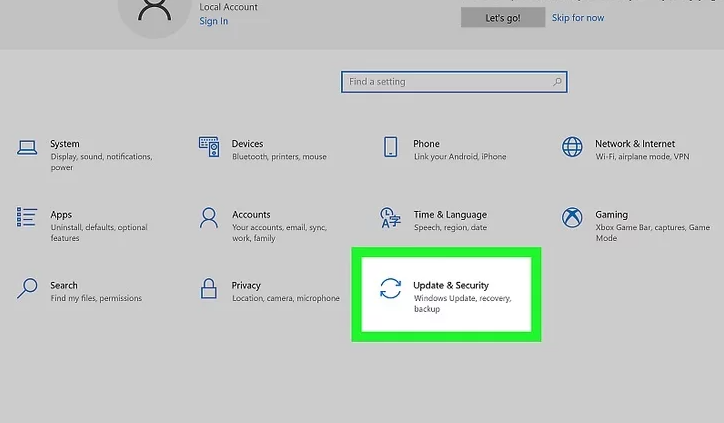Open the Search category title
Image resolution: width=724 pixels, height=423 pixels.
click(64, 285)
